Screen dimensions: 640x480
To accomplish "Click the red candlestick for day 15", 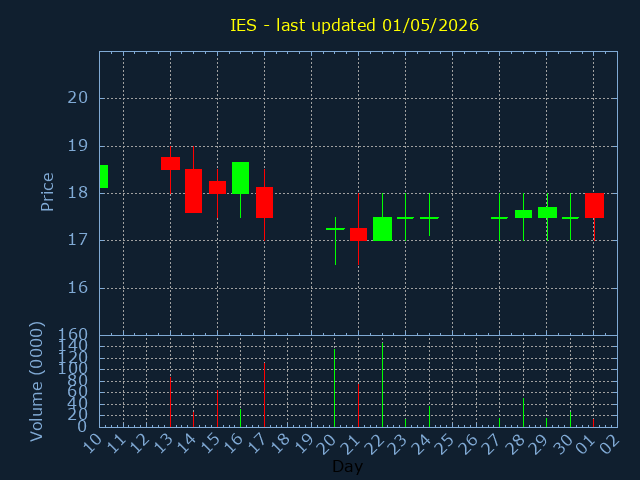I will [218, 187].
